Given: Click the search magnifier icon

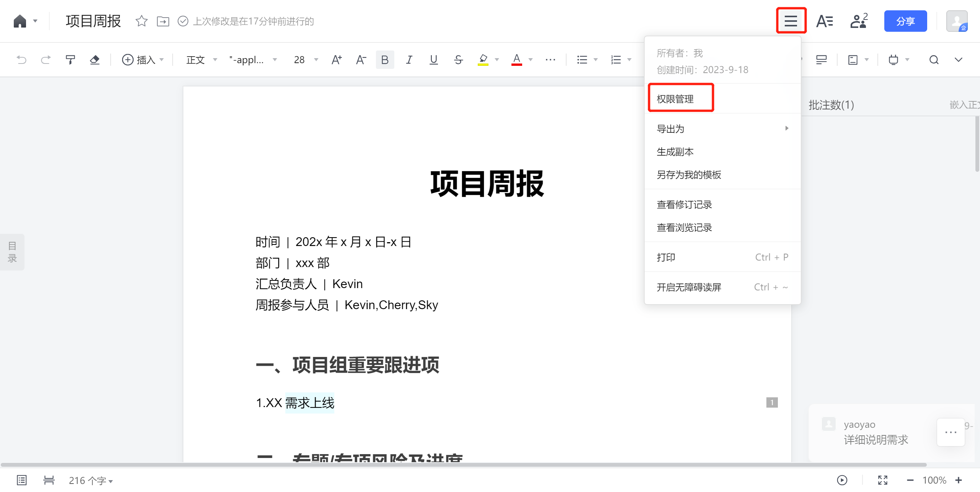Looking at the screenshot, I should tap(934, 60).
